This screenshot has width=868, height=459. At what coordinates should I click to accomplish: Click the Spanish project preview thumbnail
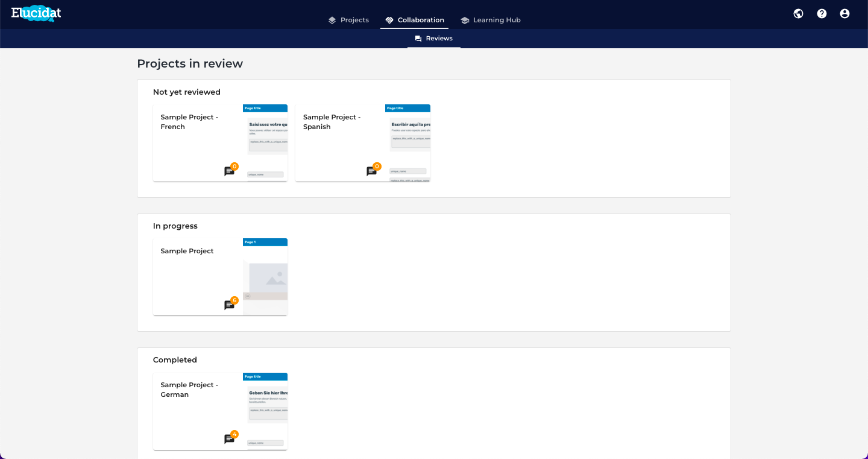click(x=407, y=143)
